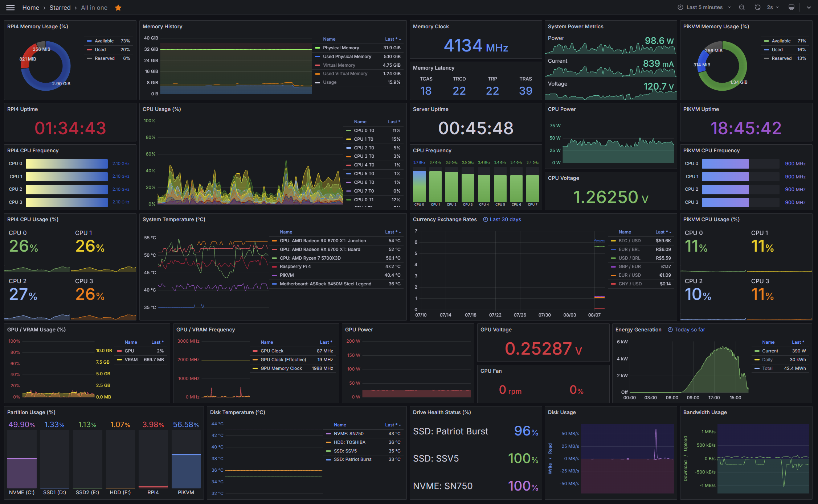Click the clock icon in the time picker

pos(680,7)
